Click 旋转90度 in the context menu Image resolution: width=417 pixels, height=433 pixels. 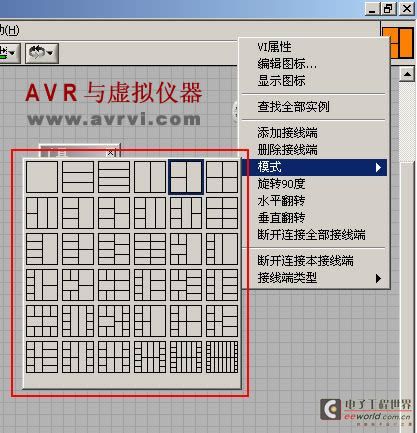(281, 184)
